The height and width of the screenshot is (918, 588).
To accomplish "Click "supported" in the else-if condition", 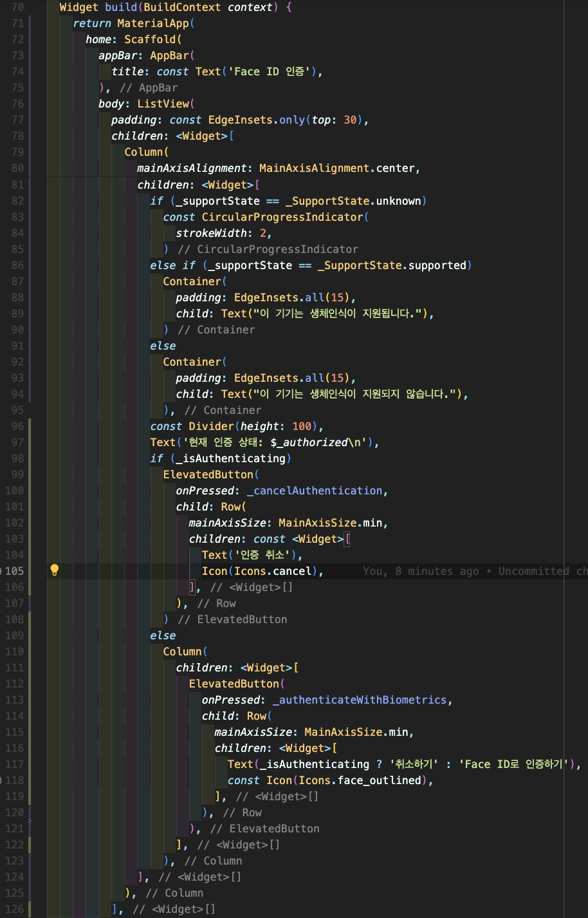I will (437, 265).
